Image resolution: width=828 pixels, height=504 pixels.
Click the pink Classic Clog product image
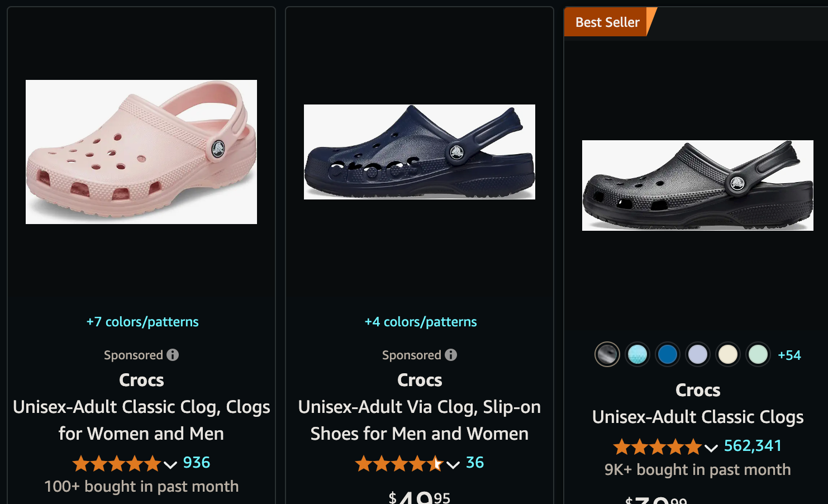[x=141, y=151]
